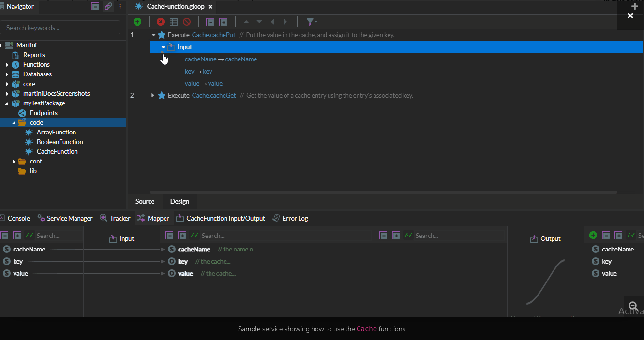Click the zoom out magnifier icon
Image resolution: width=644 pixels, height=340 pixels.
632,306
